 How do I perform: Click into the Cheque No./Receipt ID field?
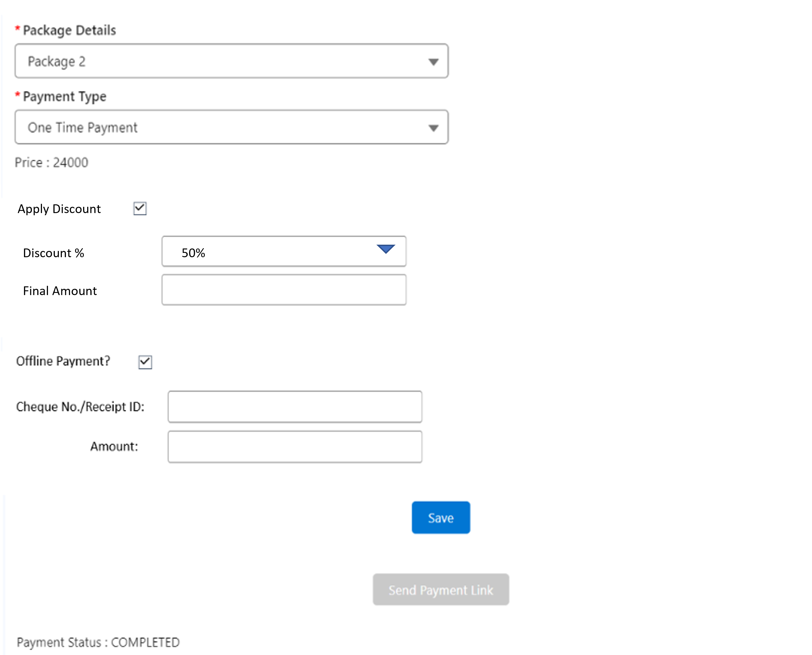pos(295,407)
